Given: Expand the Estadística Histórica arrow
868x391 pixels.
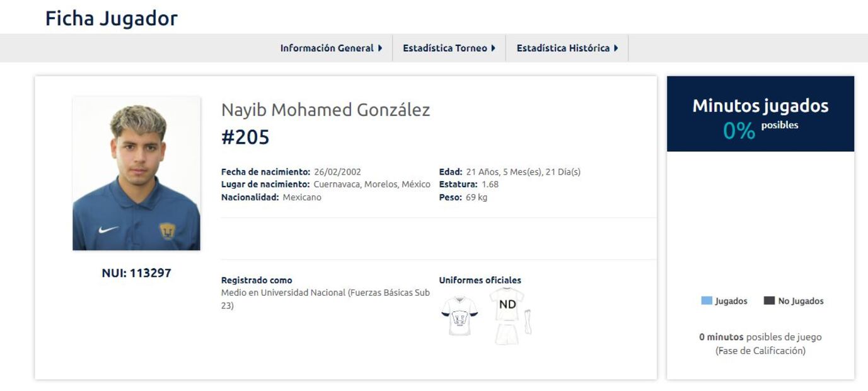Looking at the screenshot, I should click(x=616, y=48).
